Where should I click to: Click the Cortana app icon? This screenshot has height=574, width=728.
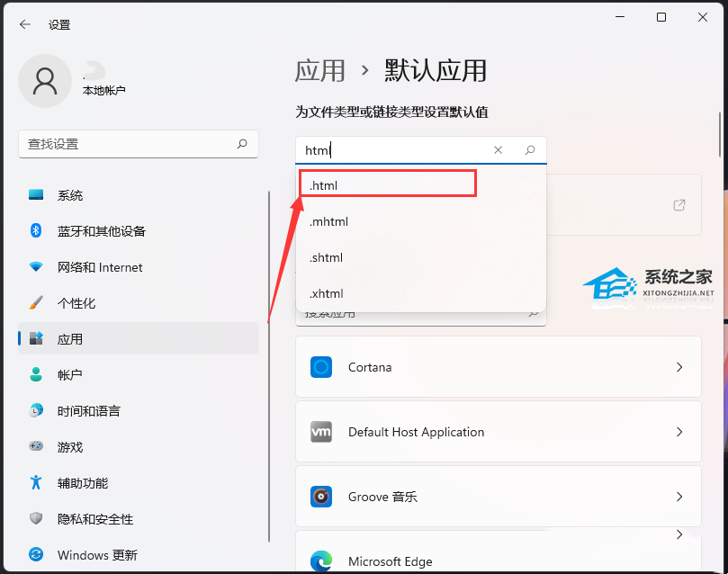pyautogui.click(x=321, y=367)
